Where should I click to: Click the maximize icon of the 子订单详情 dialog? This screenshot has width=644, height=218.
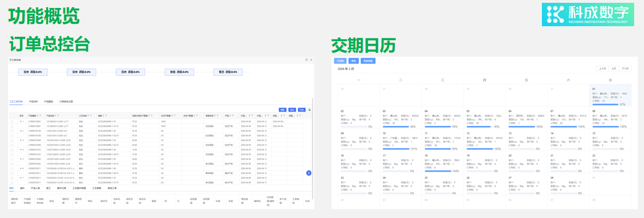pos(306,60)
